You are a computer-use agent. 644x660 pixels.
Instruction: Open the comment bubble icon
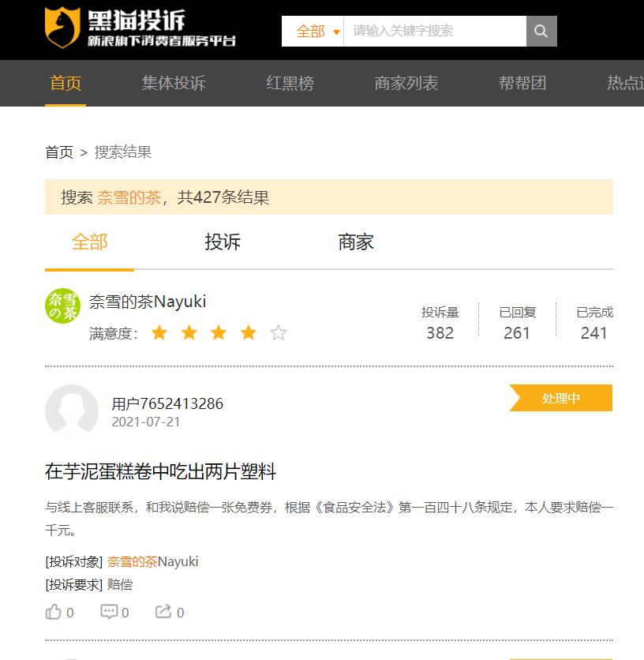pyautogui.click(x=109, y=612)
